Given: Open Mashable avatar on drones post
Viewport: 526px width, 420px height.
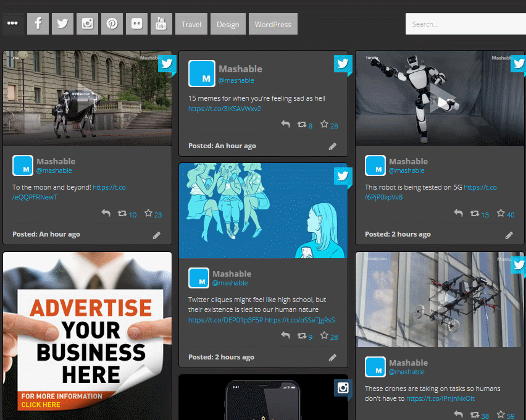Looking at the screenshot, I should [375, 367].
